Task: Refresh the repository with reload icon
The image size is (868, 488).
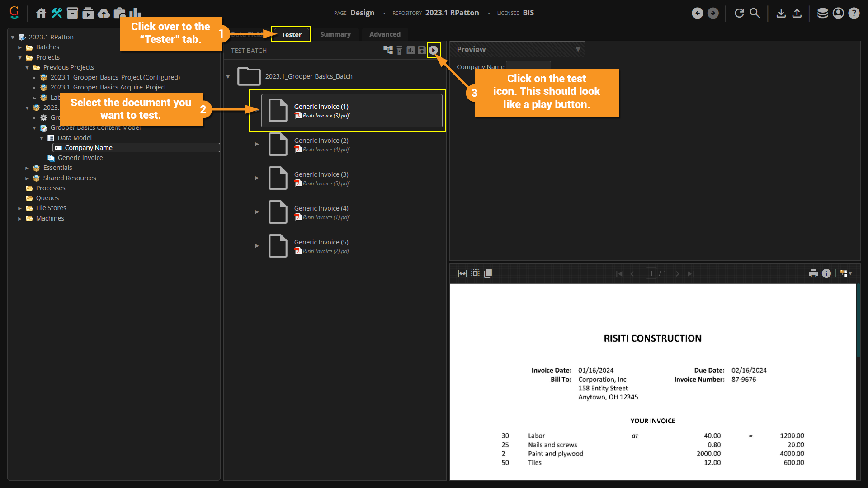Action: [739, 13]
